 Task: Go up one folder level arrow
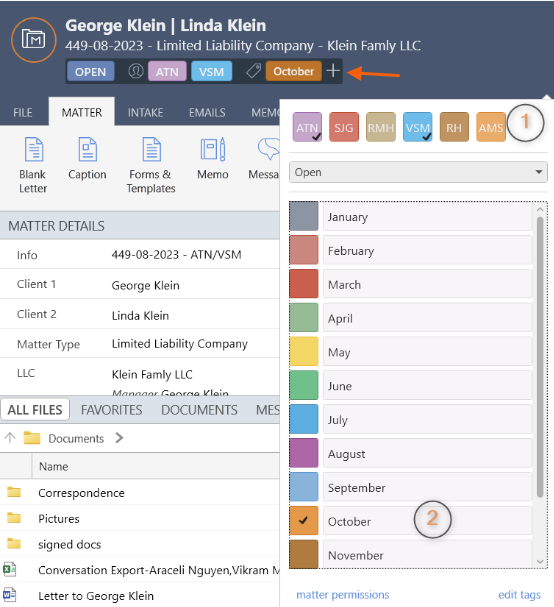click(x=10, y=438)
